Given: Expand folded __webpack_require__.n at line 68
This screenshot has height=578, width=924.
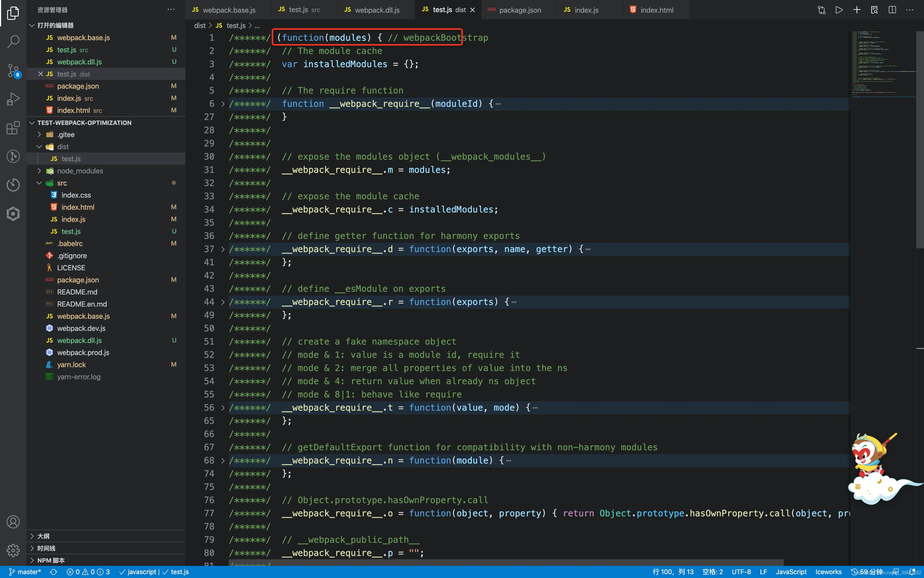Looking at the screenshot, I should tap(223, 461).
